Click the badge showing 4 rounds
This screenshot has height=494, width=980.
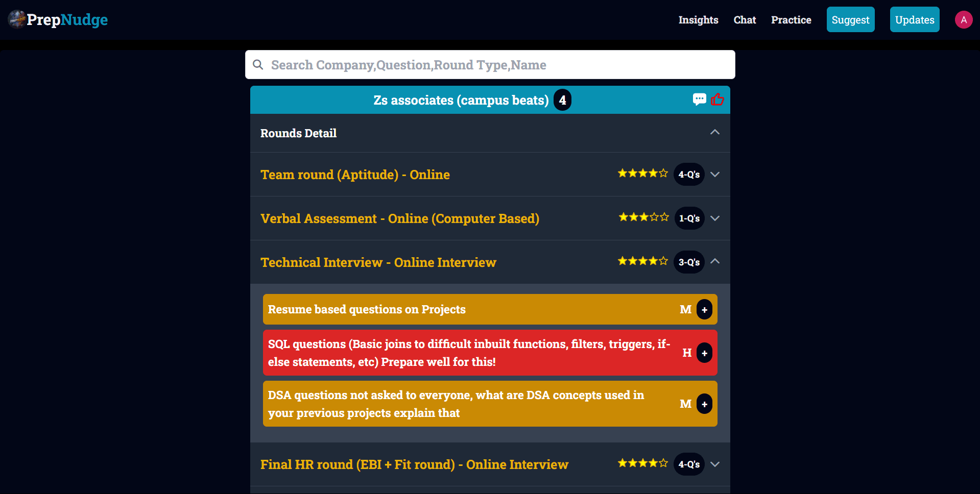tap(562, 100)
